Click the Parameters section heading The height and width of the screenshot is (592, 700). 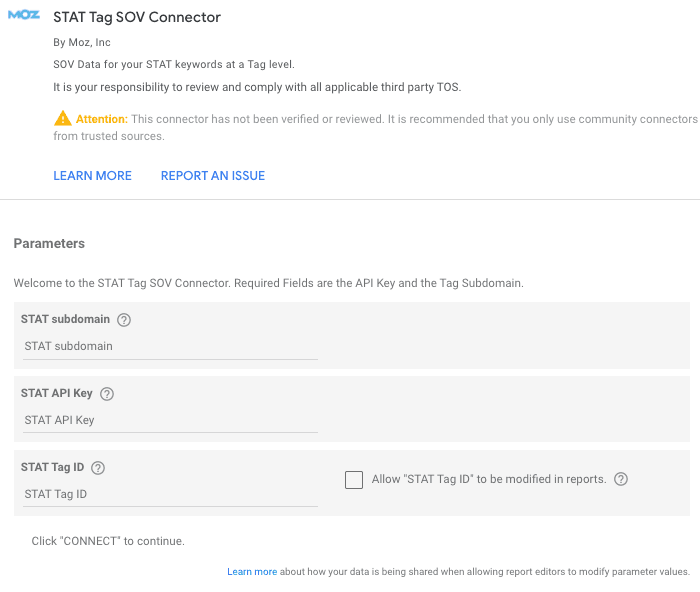(x=49, y=243)
